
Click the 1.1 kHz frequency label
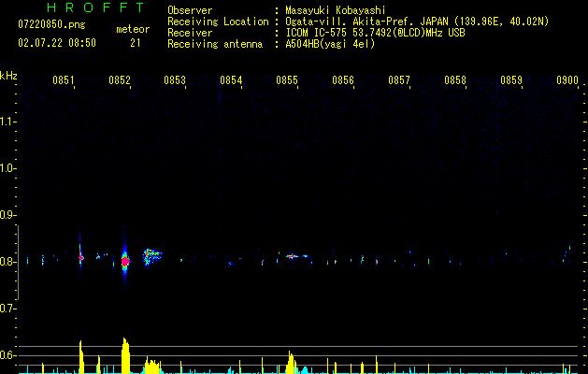[x=7, y=122]
